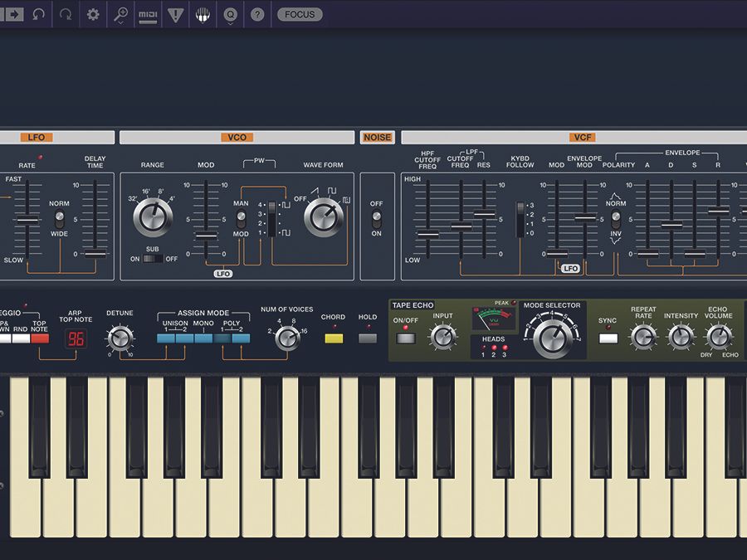Click the LFO label under VCO MOD

pos(223,274)
